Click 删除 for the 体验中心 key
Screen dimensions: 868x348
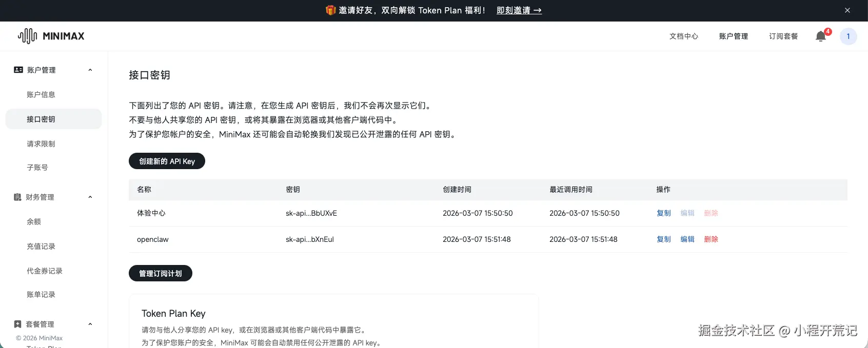coord(711,213)
